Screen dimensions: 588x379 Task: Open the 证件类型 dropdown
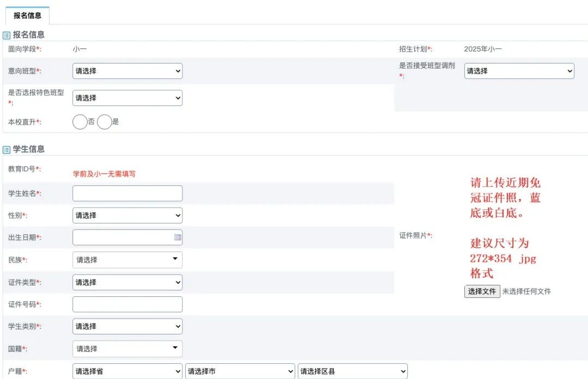(x=127, y=283)
